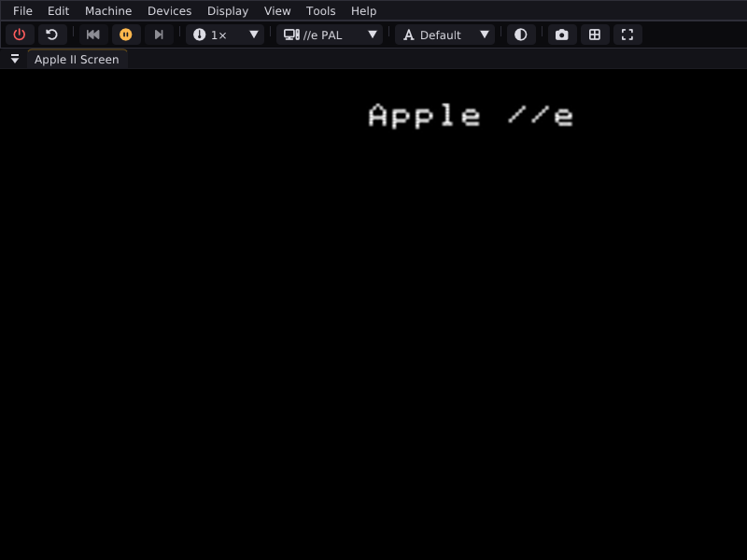Click the computer monitor icon
The width and height of the screenshot is (747, 560).
tap(291, 35)
